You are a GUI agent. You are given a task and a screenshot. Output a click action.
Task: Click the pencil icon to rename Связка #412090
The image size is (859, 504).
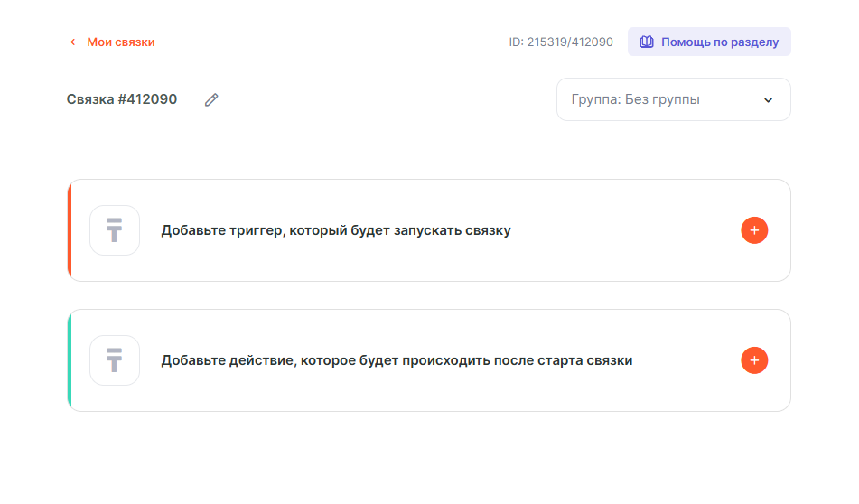pyautogui.click(x=211, y=99)
